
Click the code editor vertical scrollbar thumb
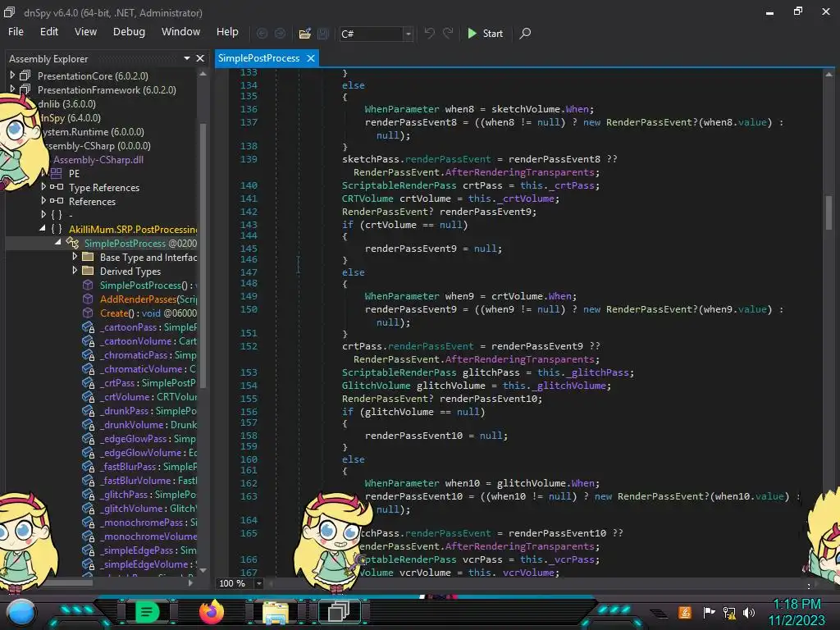point(829,212)
